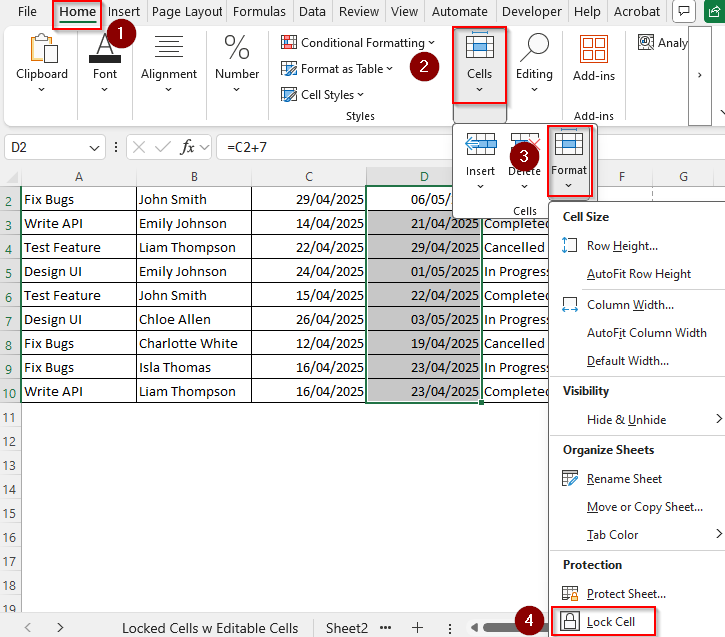
Task: Select column A header
Action: click(x=79, y=177)
